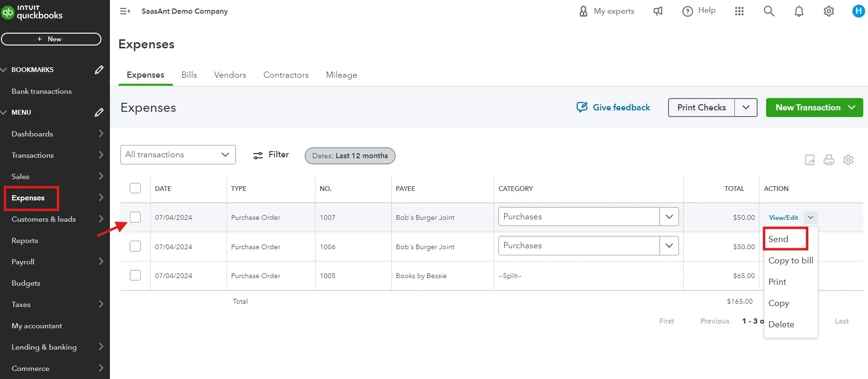Open Budgets in the sidebar
Viewport: 868px width, 379px height.
coord(26,283)
